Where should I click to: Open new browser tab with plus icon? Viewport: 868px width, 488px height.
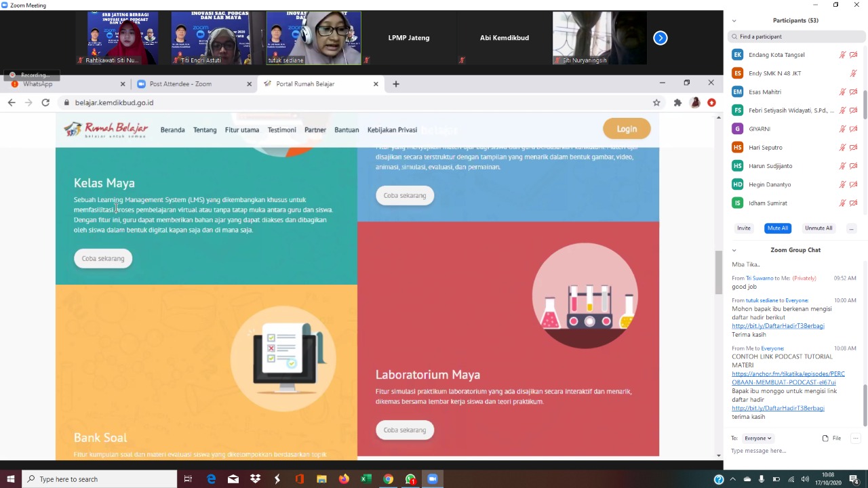[x=396, y=84]
